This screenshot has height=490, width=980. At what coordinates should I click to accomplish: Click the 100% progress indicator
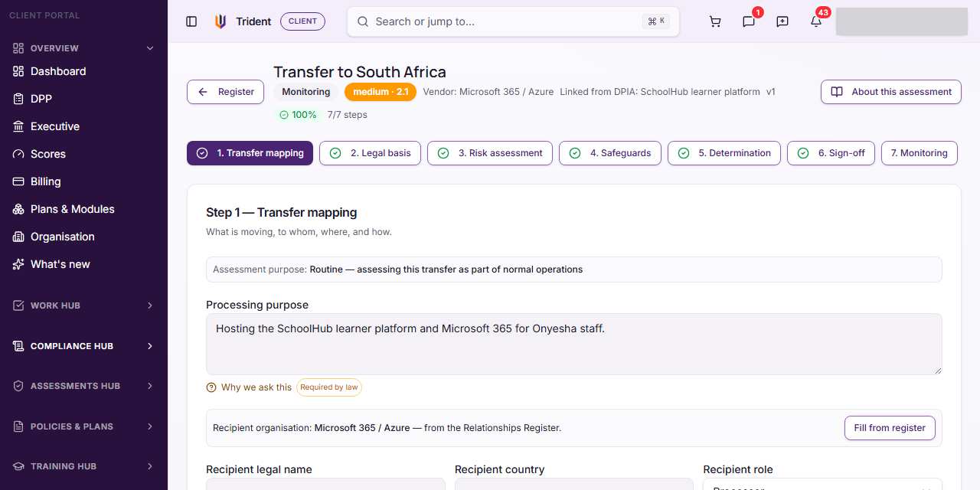click(298, 115)
